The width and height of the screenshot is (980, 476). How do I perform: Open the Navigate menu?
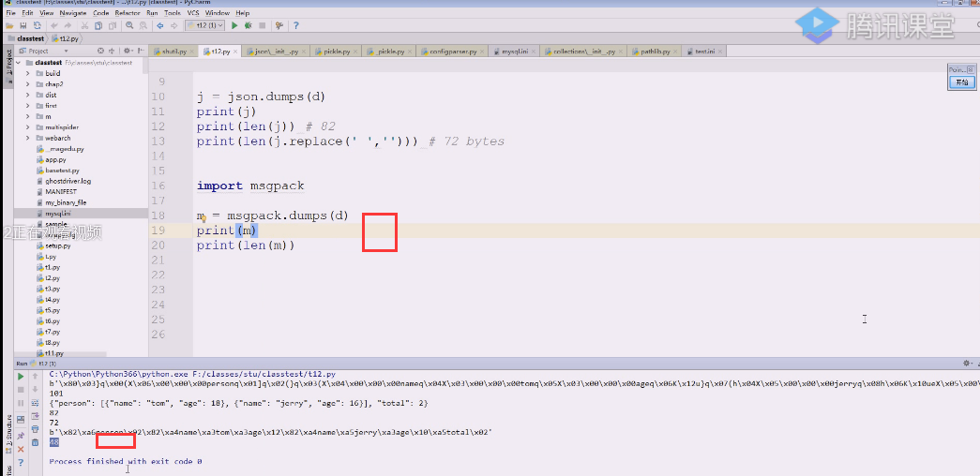point(74,12)
